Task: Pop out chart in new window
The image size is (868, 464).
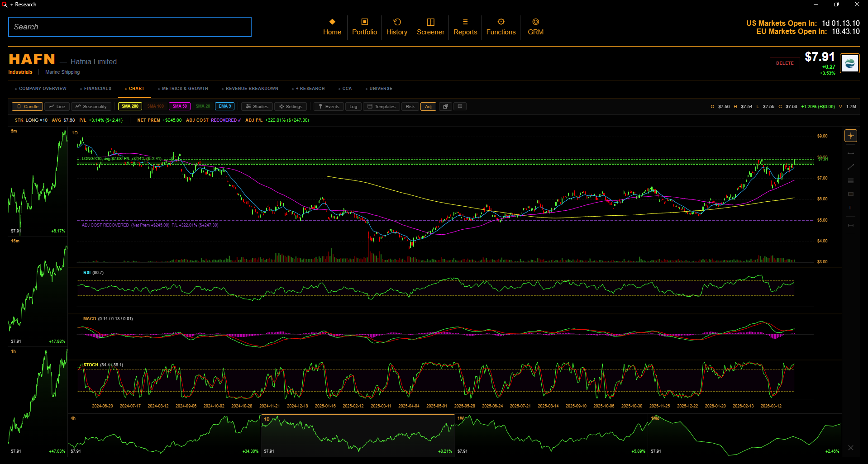Action: pyautogui.click(x=445, y=106)
